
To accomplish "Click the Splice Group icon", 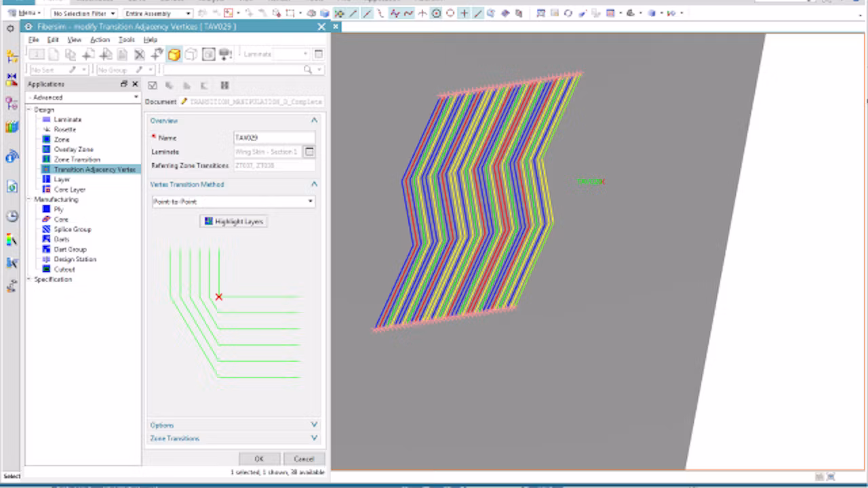I will (46, 229).
